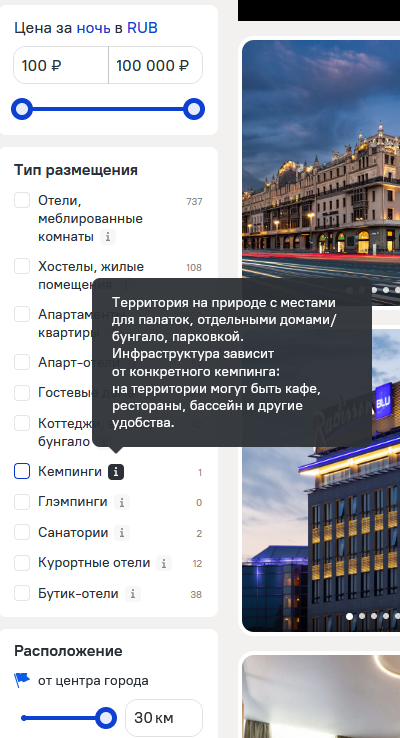Open info icon for Санатории

click(122, 533)
